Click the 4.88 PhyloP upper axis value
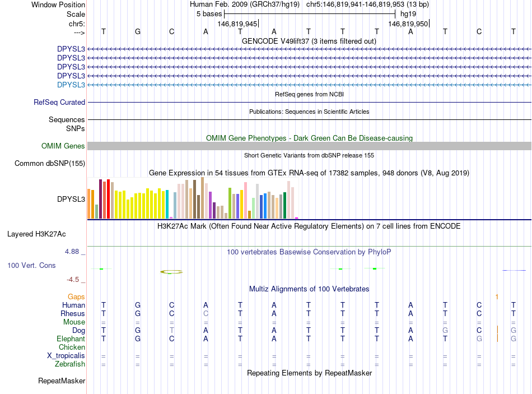532x394 pixels. coord(72,252)
